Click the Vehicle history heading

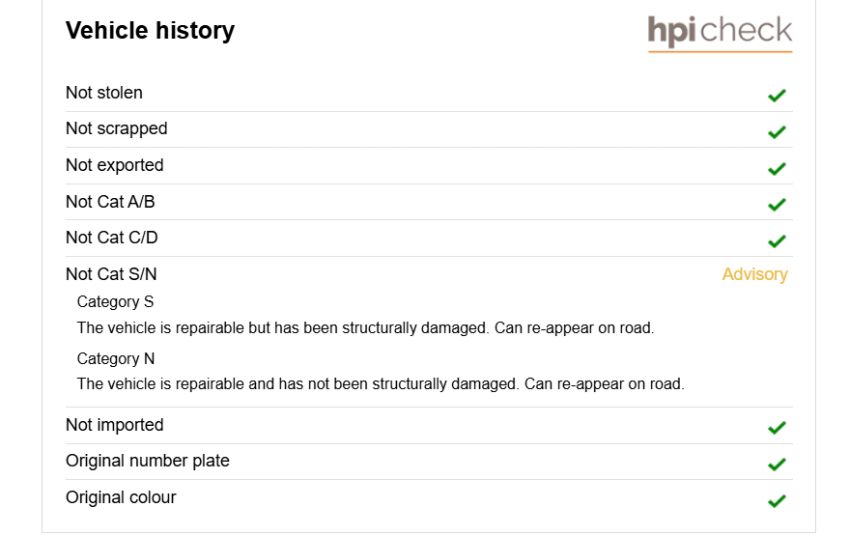pos(150,30)
